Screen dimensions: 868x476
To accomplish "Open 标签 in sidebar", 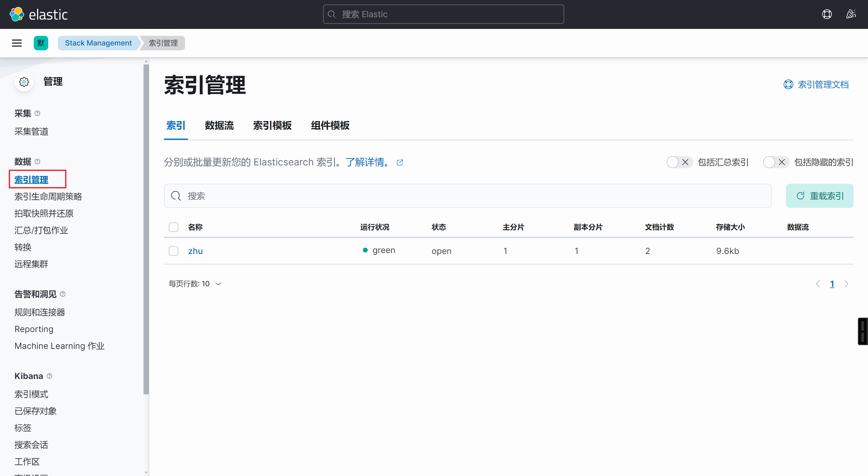I will coord(23,427).
